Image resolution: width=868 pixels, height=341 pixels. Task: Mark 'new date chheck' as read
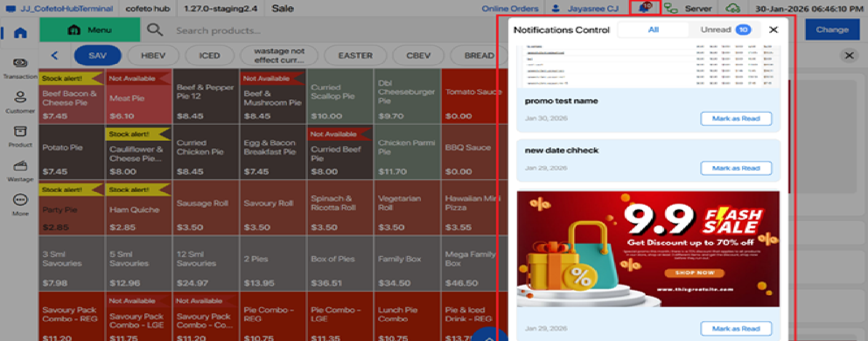(736, 168)
